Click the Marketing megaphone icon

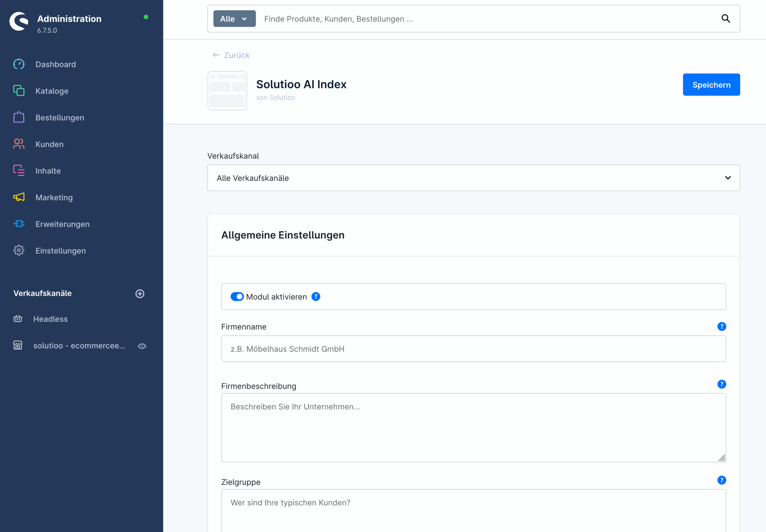point(19,197)
